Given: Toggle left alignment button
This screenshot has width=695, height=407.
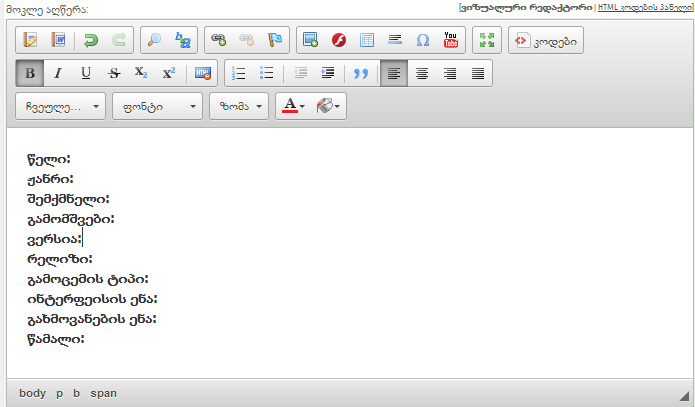Looking at the screenshot, I should tap(394, 73).
